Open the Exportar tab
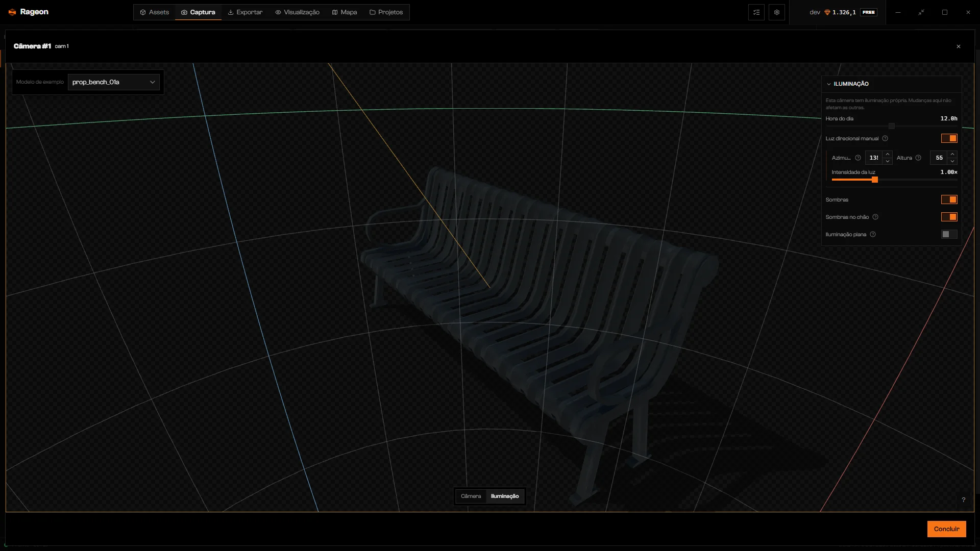Image resolution: width=980 pixels, height=551 pixels. click(x=245, y=12)
